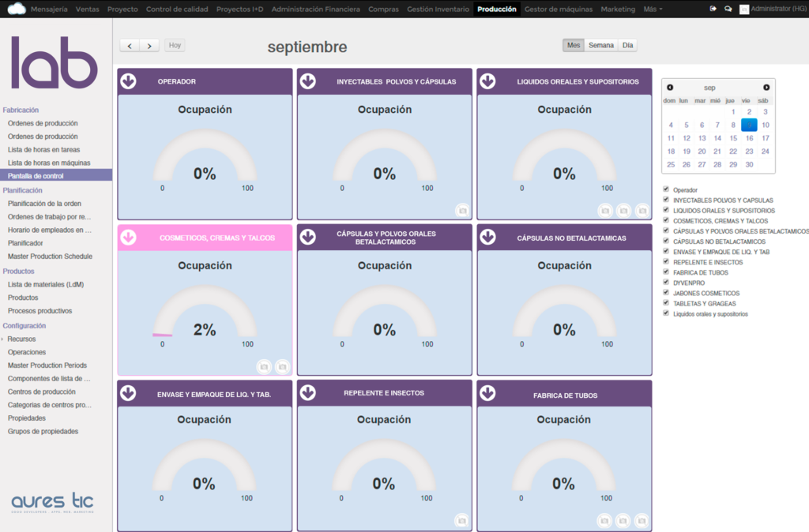Open the Gestión Inventario menu
This screenshot has width=809, height=532.
(x=438, y=9)
